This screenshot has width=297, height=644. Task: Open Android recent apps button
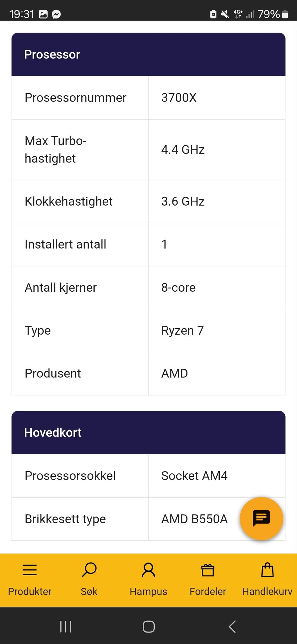[x=66, y=627]
